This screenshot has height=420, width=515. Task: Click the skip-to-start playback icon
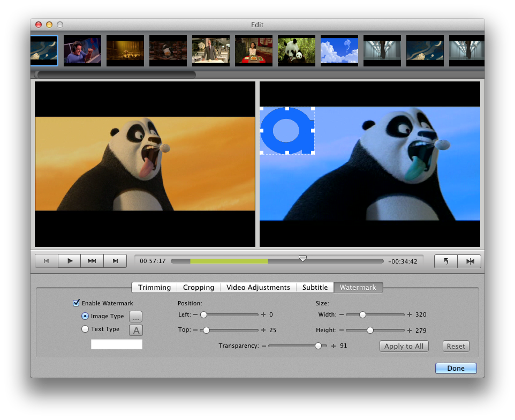pyautogui.click(x=47, y=261)
